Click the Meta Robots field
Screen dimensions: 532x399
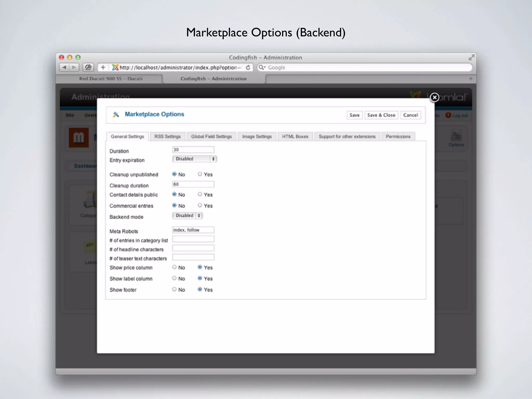[193, 230]
